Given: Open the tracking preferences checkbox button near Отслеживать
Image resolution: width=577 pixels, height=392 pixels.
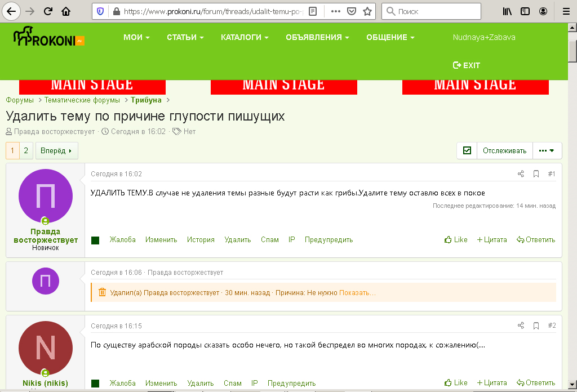Looking at the screenshot, I should (x=467, y=150).
